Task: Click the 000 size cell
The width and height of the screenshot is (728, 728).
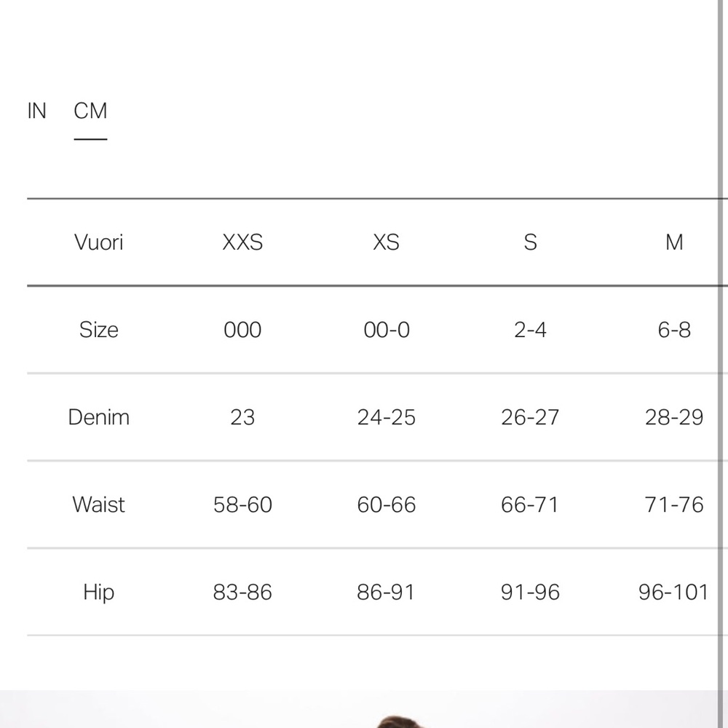Action: click(x=242, y=330)
